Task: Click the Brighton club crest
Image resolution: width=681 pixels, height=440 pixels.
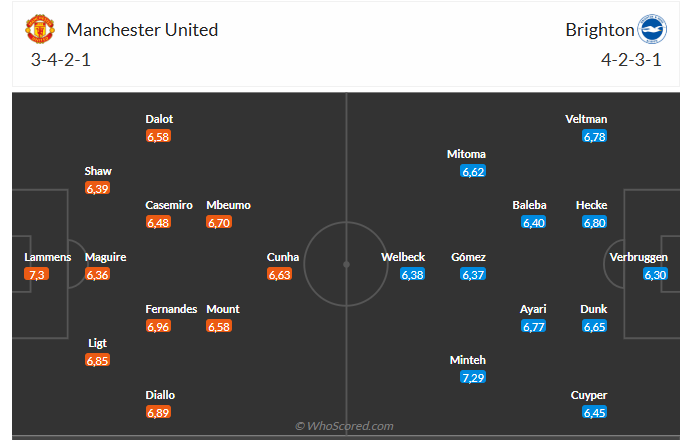Action: point(653,30)
